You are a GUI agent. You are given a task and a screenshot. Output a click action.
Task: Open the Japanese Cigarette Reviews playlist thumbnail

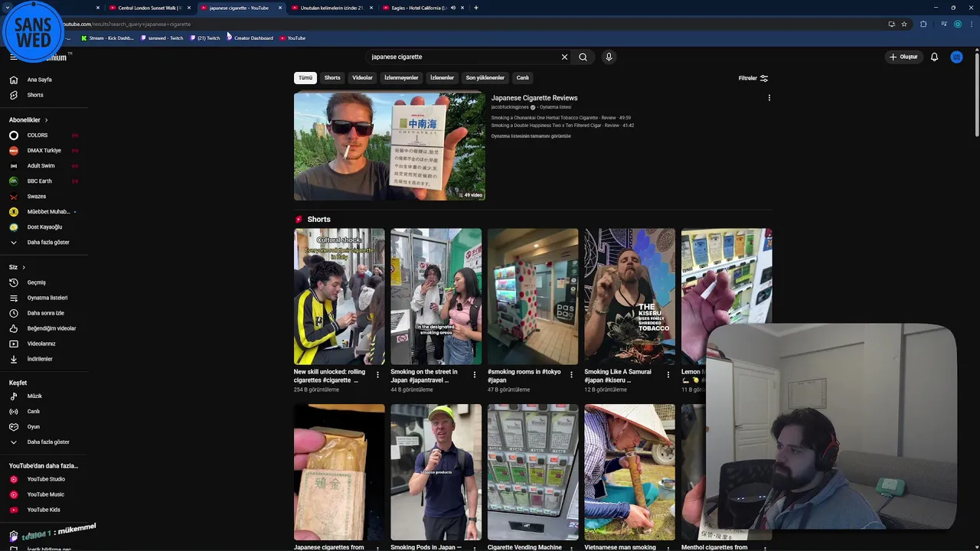click(389, 146)
